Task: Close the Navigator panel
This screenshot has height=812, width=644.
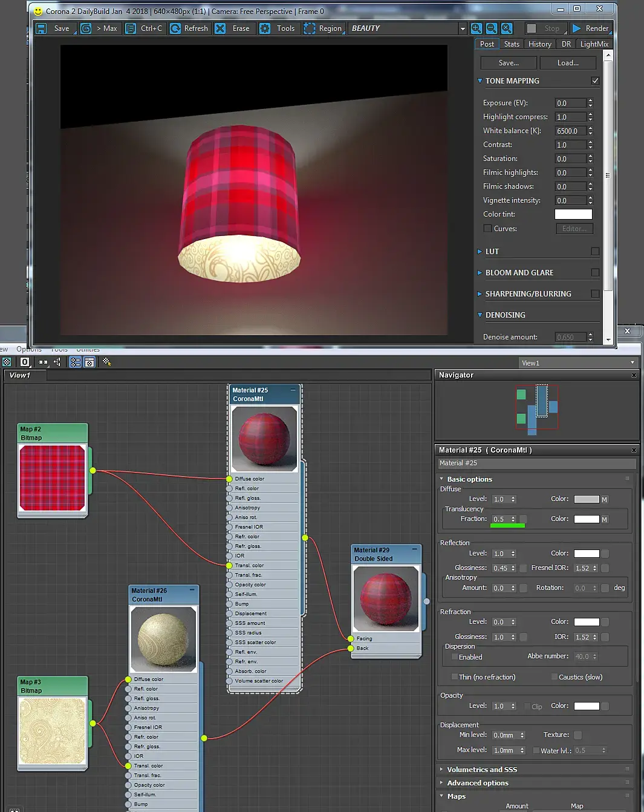Action: tap(634, 375)
